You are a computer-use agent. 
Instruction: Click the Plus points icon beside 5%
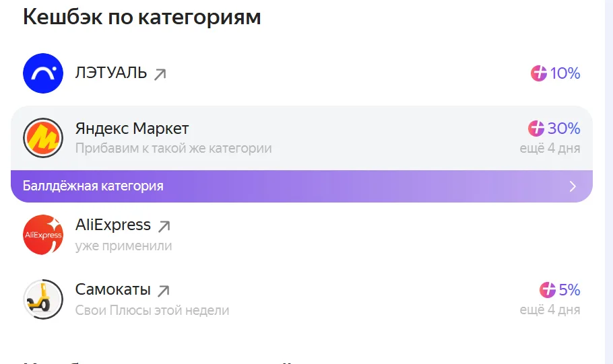[x=547, y=290]
